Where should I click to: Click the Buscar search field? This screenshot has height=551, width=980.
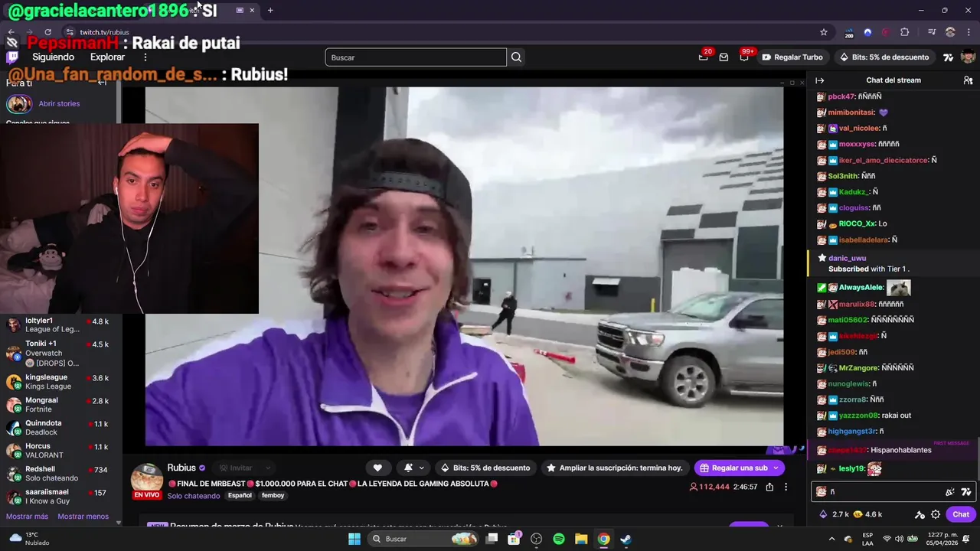pos(416,57)
